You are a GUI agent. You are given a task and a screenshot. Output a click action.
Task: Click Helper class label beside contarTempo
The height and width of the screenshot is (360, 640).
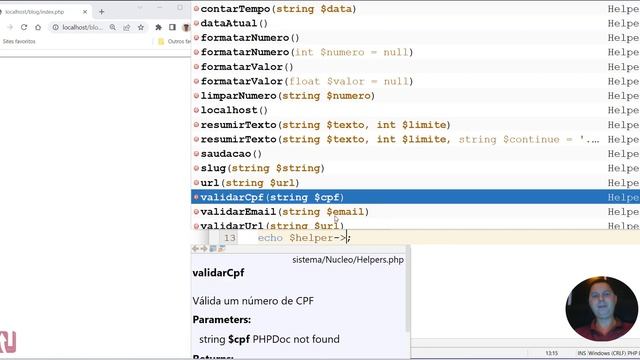coord(623,9)
